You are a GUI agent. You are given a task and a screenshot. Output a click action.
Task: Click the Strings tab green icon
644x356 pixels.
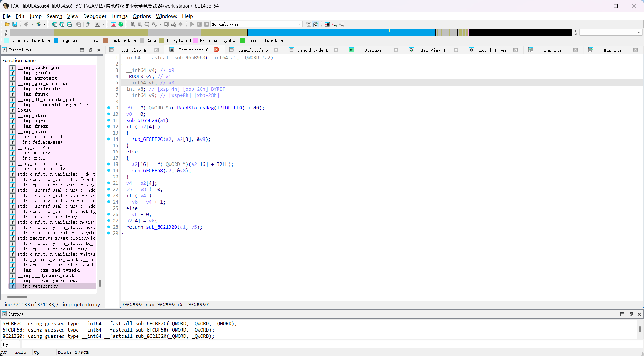(351, 50)
